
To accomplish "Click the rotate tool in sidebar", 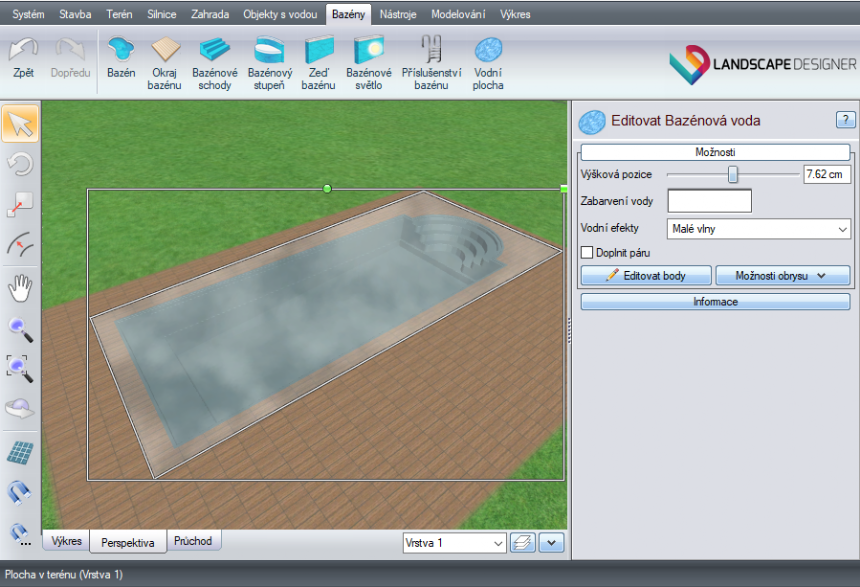I will click(20, 164).
